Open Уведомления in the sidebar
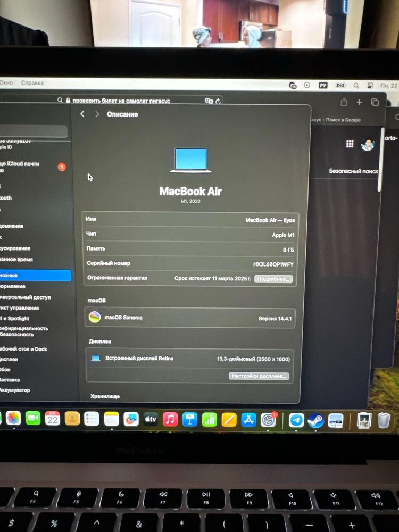The image size is (399, 532). pyautogui.click(x=12, y=226)
